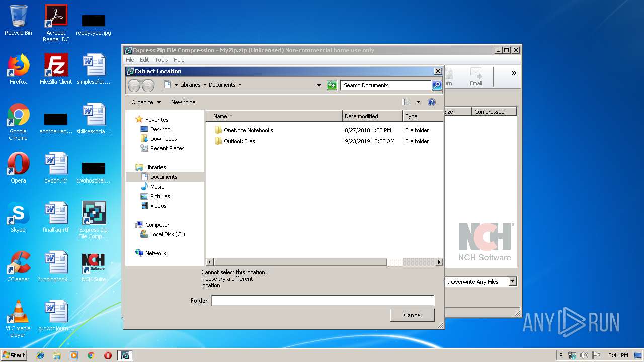The image size is (644, 362).
Task: Open the Tools menu in Express Zip
Action: click(x=162, y=60)
